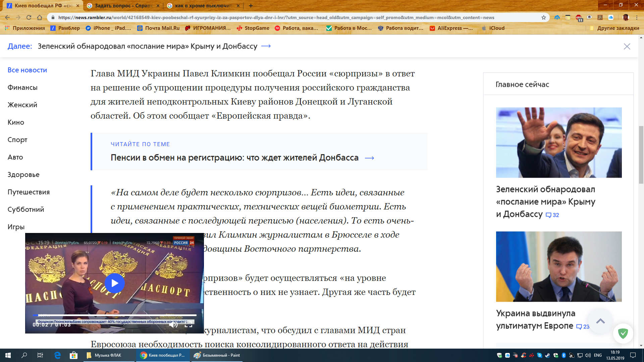The height and width of the screenshot is (362, 644).
Task: Play the floating video
Action: [x=114, y=283]
